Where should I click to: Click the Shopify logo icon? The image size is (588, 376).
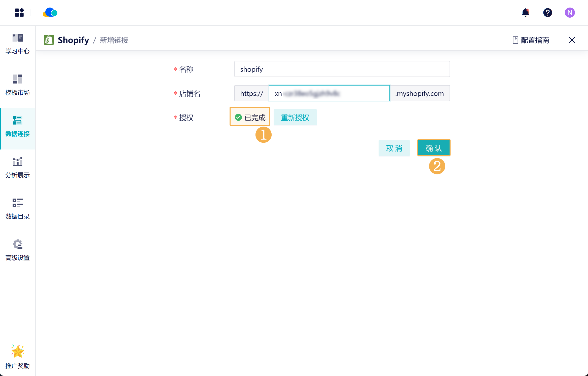49,40
